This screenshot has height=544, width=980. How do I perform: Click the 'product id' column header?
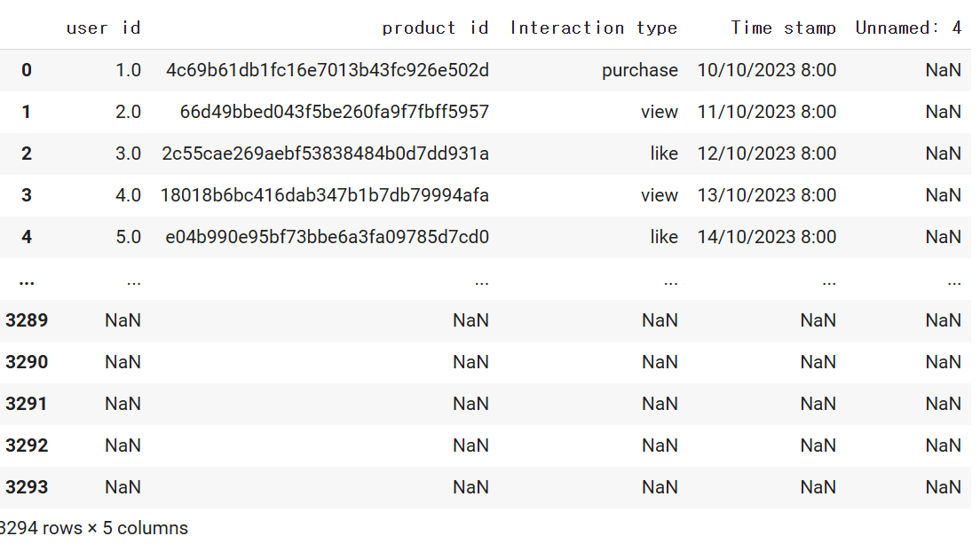click(x=435, y=28)
